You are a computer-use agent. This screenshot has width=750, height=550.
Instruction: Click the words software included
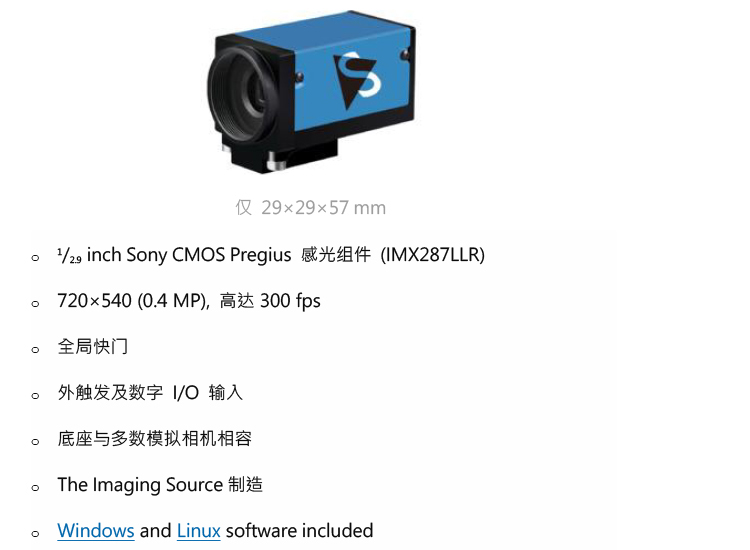coord(299,530)
